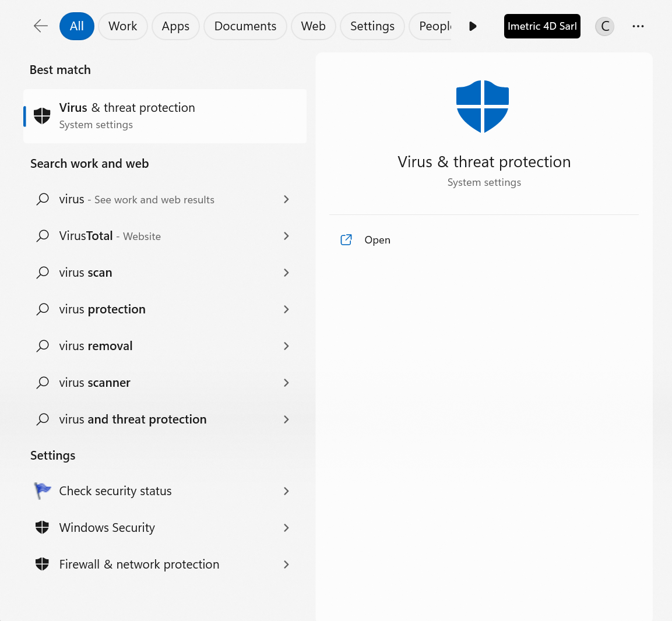Expand the virus and threat protection chevron

tap(286, 419)
